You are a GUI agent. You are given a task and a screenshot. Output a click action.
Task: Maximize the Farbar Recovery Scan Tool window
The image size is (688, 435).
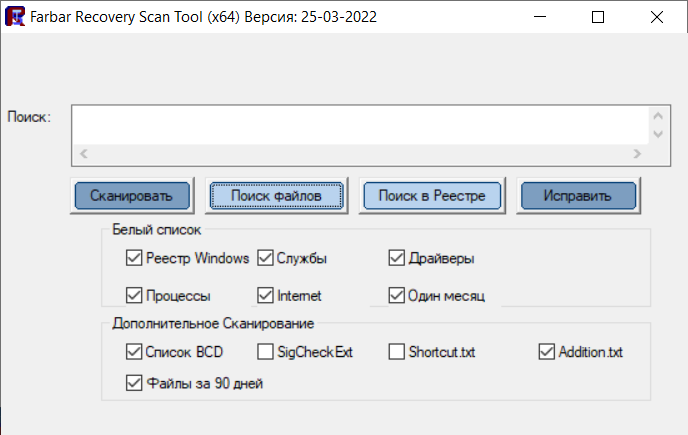point(598,17)
